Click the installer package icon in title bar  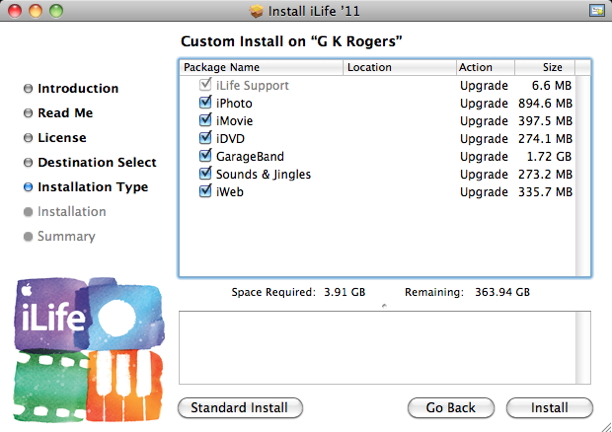[x=256, y=11]
